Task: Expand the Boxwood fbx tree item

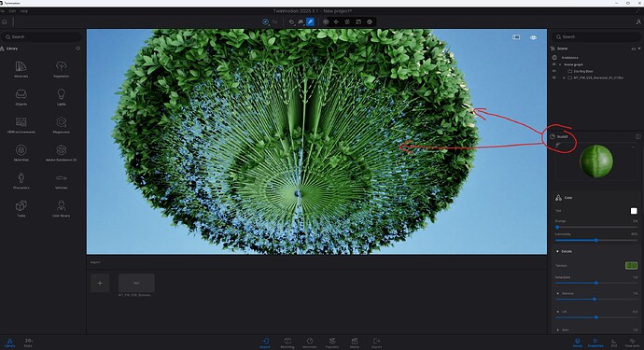Action: coord(564,77)
